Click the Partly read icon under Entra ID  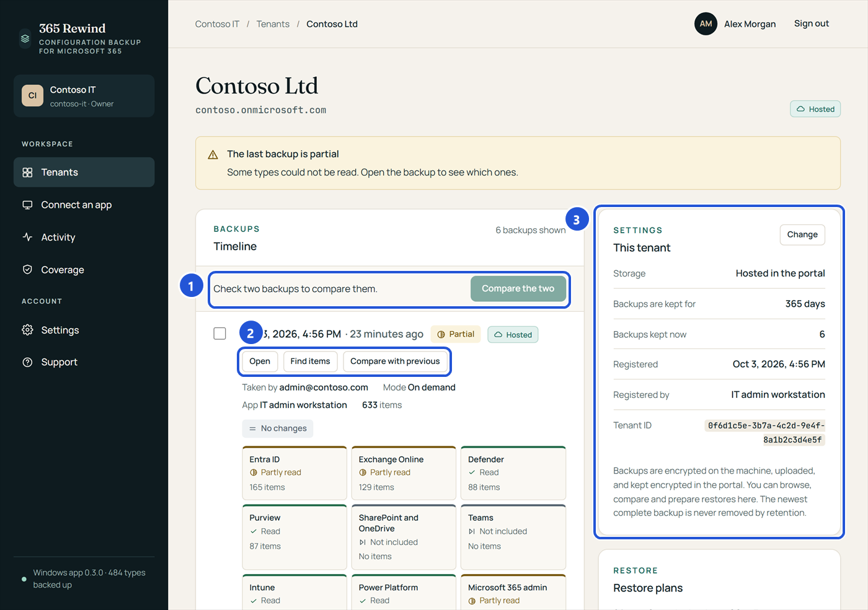pos(254,472)
